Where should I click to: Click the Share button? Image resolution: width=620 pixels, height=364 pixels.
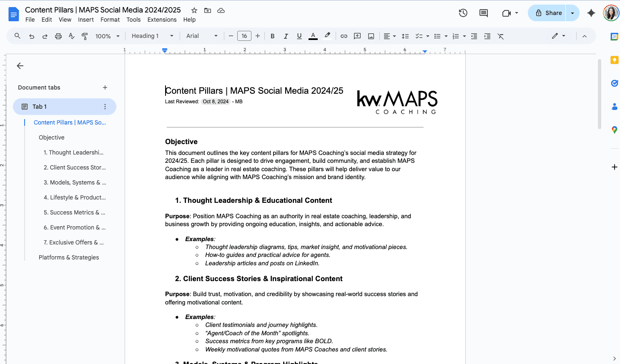[x=548, y=13]
